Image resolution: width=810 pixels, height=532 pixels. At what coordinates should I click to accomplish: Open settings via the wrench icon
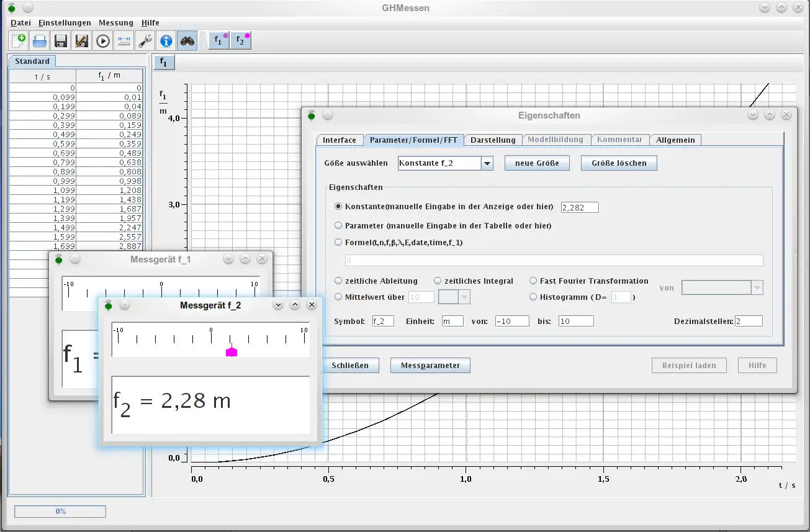pyautogui.click(x=145, y=41)
